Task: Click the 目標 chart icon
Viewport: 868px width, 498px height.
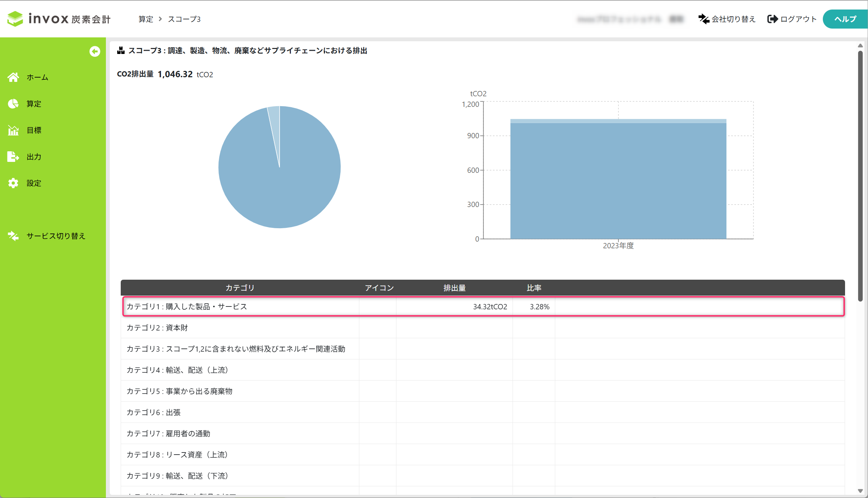Action: point(13,130)
